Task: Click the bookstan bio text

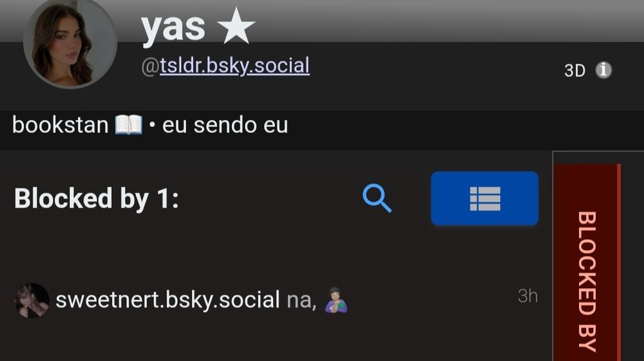Action: pos(61,125)
